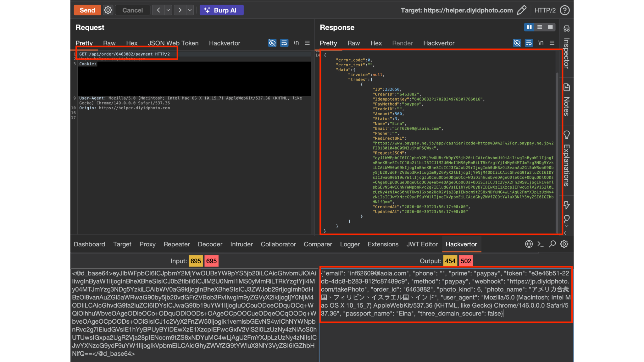Select Request Pretty tab
The width and height of the screenshot is (644, 362).
(x=84, y=43)
